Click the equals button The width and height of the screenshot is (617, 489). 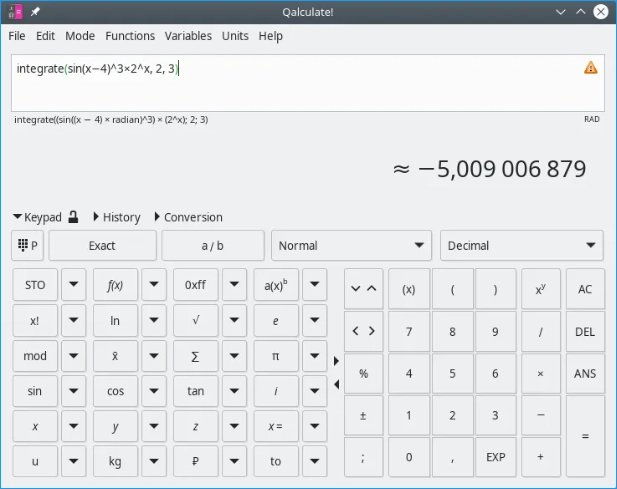(x=585, y=436)
